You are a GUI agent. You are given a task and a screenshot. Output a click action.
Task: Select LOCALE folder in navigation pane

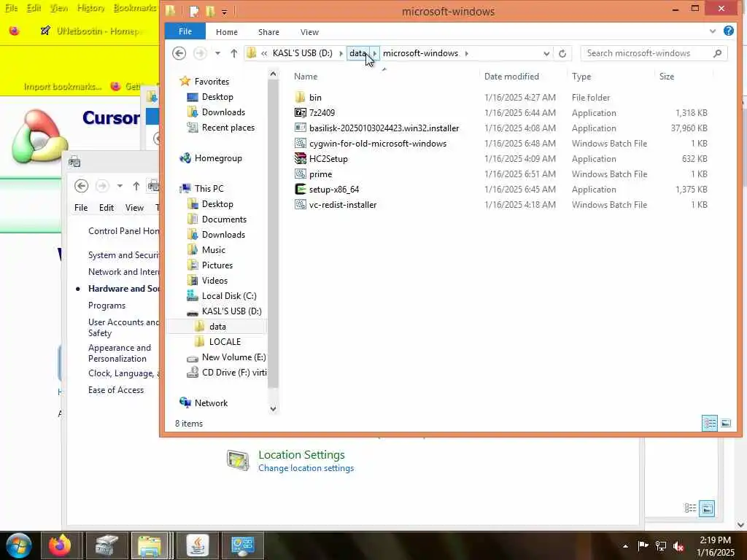click(x=225, y=341)
